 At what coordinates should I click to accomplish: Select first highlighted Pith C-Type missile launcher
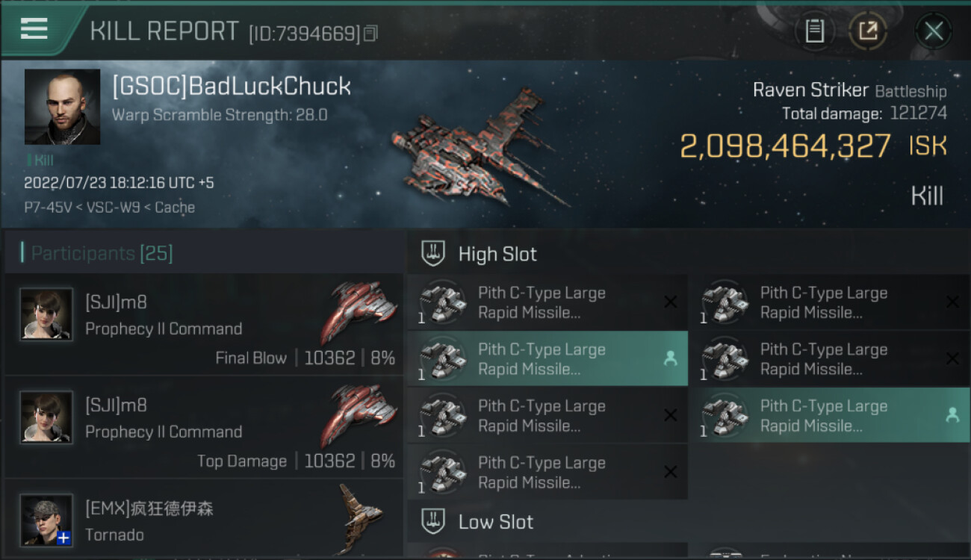click(547, 358)
